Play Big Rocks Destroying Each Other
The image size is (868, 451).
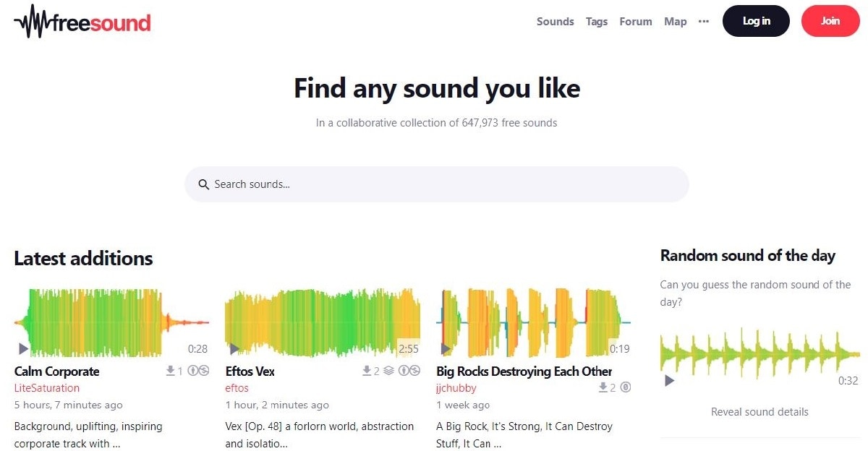coord(446,349)
